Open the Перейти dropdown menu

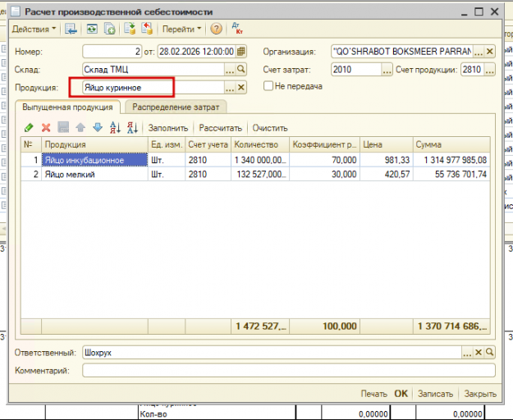coord(181,29)
